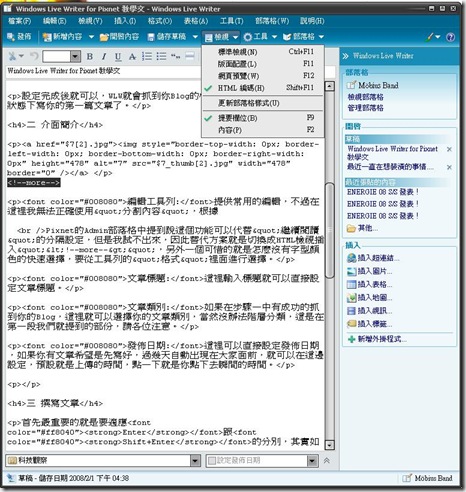Toggle Underline formatting

click(x=118, y=57)
